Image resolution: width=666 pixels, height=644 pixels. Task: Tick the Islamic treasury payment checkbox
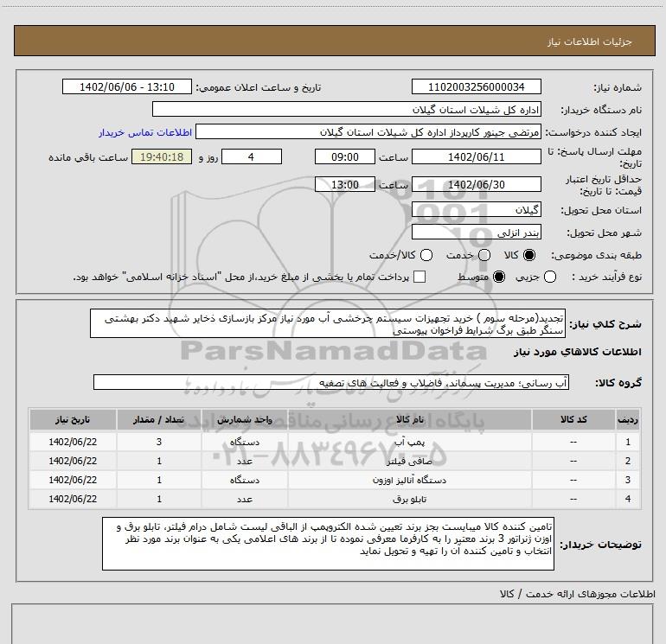pyautogui.click(x=419, y=277)
